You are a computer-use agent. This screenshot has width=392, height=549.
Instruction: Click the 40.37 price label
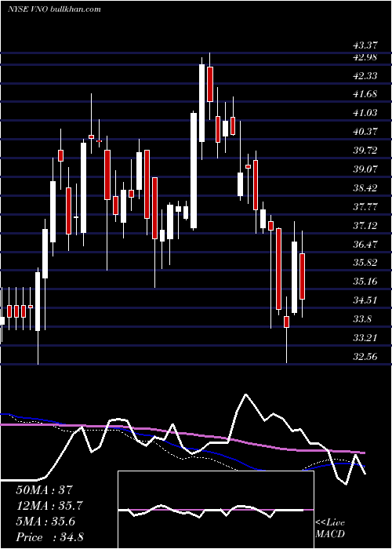365,132
